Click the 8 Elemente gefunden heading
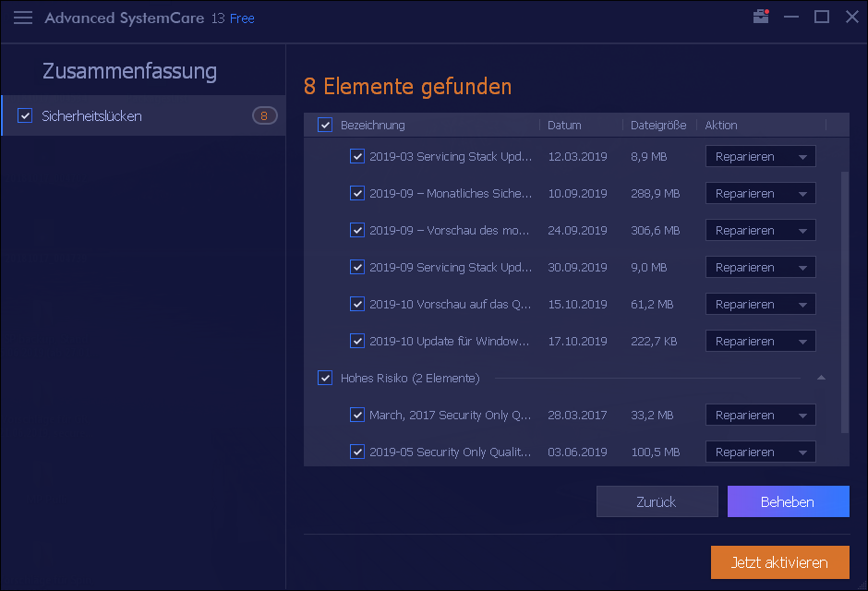Viewport: 868px width, 591px height. (407, 86)
